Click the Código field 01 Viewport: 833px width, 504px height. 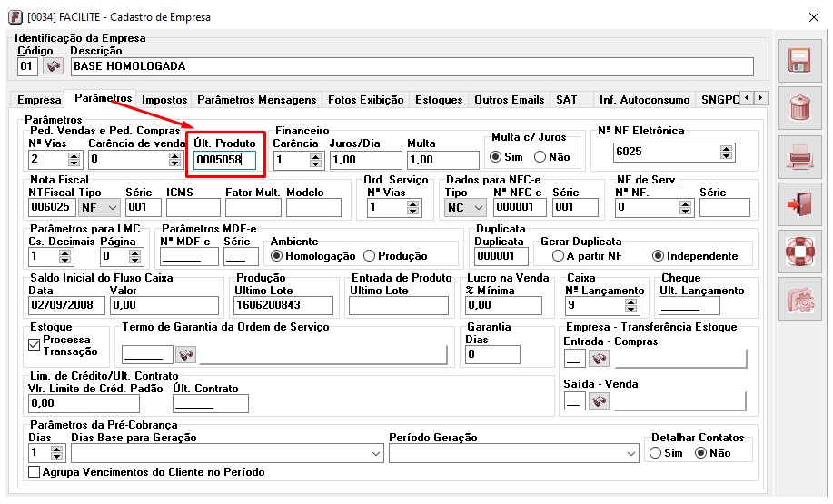(x=27, y=66)
